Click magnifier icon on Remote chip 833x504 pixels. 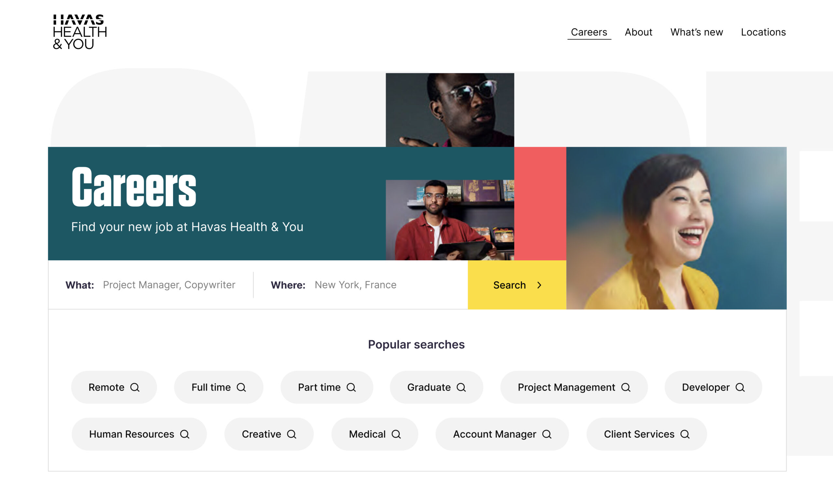[135, 388]
